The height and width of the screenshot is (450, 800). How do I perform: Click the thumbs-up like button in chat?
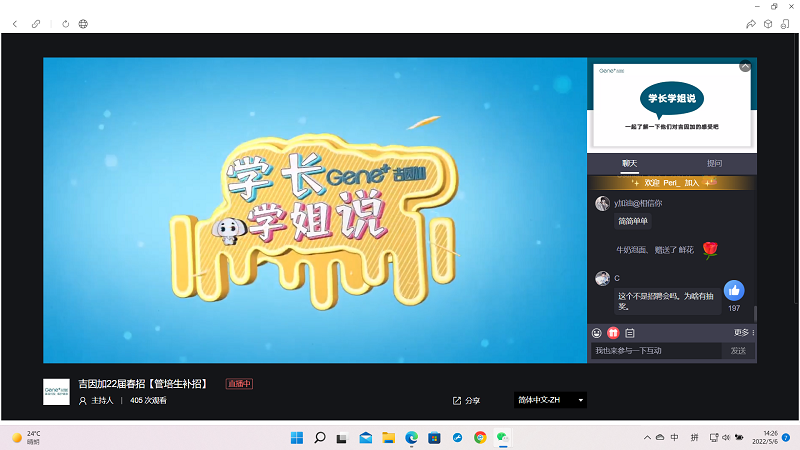(735, 290)
